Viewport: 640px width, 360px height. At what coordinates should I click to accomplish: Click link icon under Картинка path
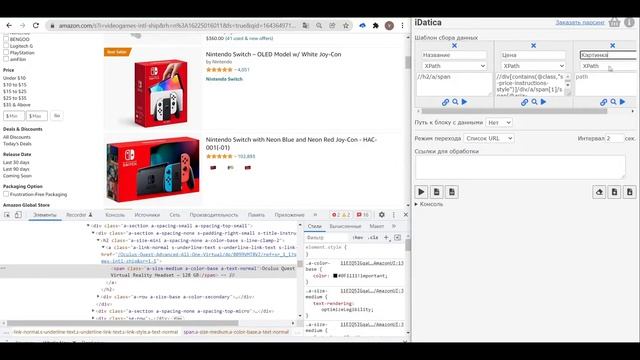603,102
